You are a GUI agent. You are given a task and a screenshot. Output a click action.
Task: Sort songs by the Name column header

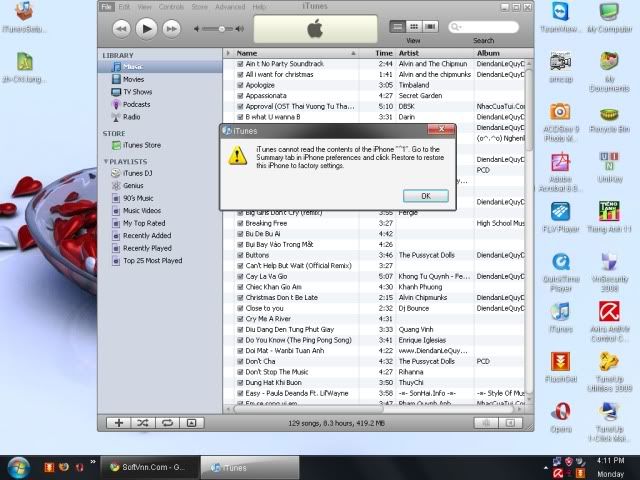296,53
